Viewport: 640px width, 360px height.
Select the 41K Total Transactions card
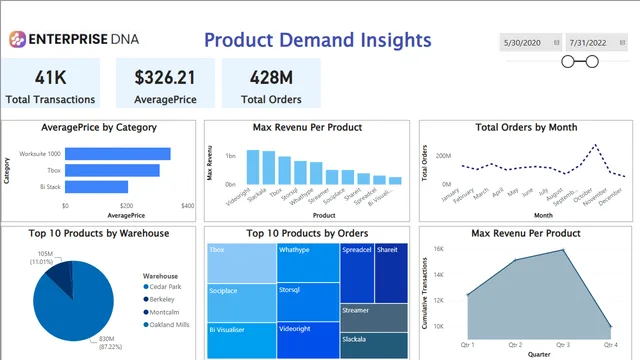(51, 83)
